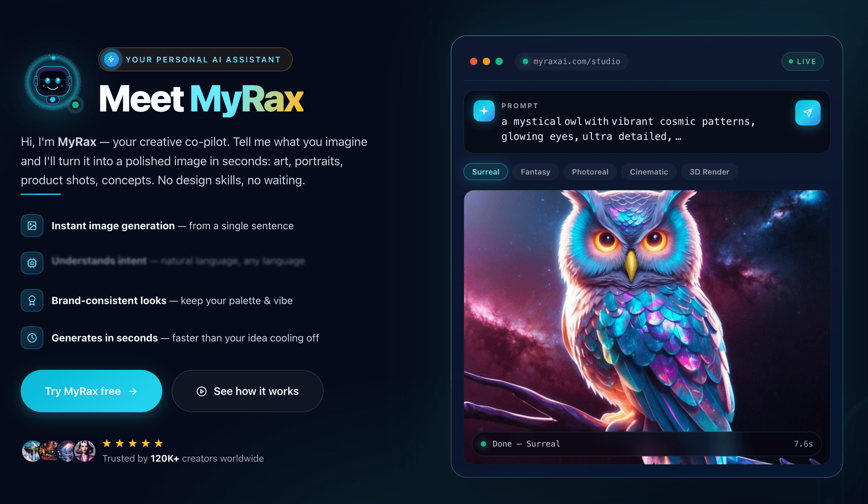
Task: Select the 3D Render style tab
Action: point(709,172)
